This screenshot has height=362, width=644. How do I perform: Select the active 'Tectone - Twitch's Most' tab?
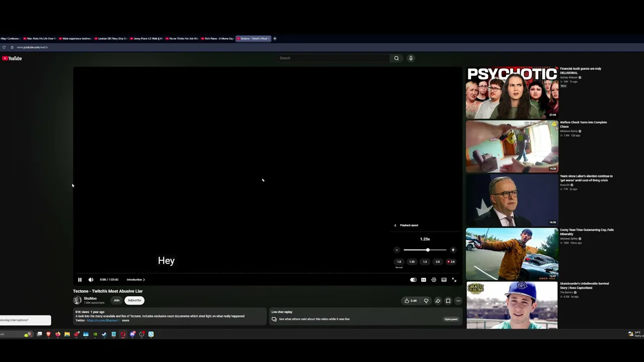tap(253, 39)
